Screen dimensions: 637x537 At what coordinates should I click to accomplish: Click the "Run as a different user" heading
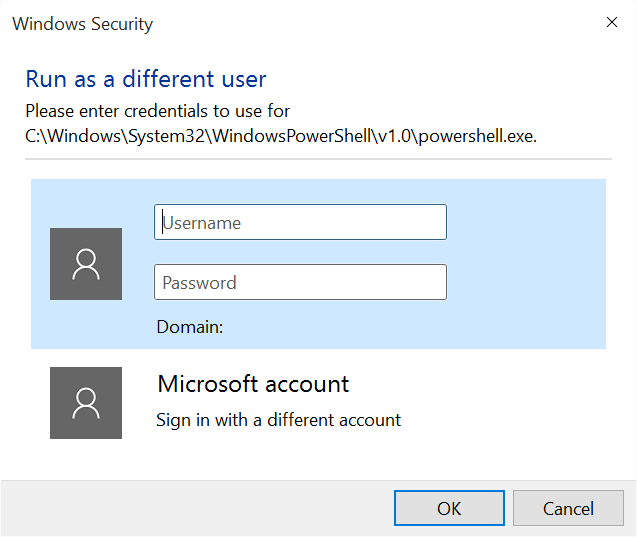point(146,79)
